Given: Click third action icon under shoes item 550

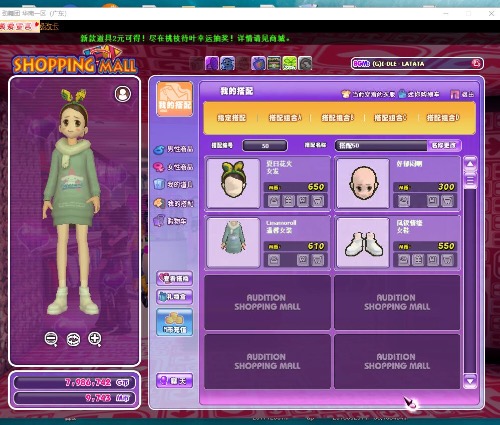Looking at the screenshot, I should [x=433, y=260].
